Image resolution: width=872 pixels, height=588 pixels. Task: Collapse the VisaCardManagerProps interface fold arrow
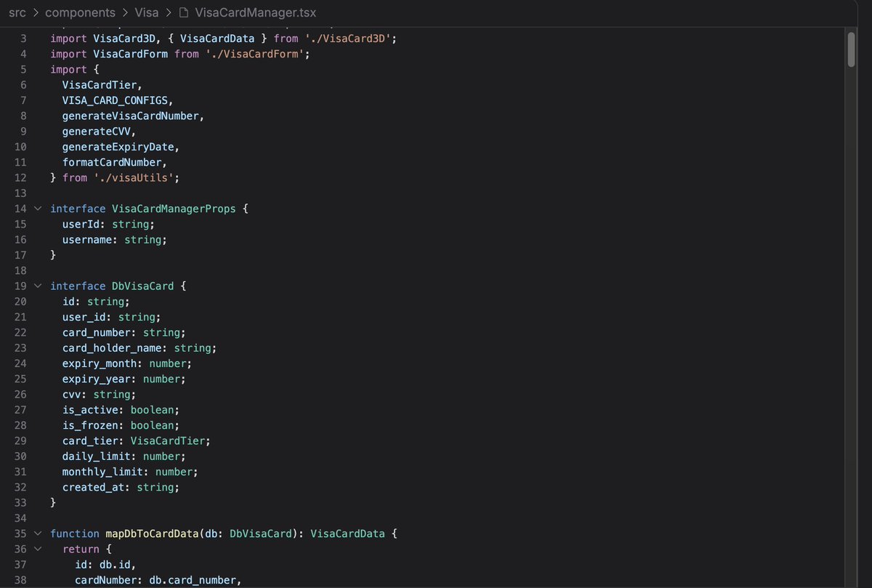(38, 209)
